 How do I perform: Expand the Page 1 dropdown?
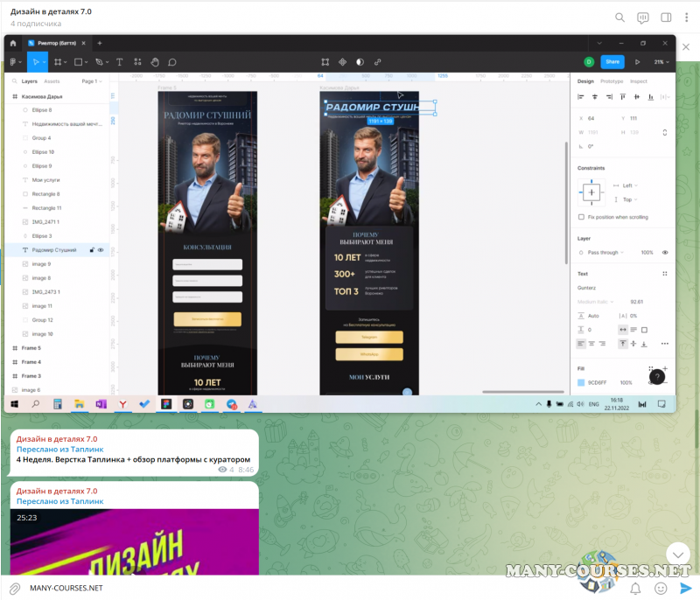click(91, 80)
